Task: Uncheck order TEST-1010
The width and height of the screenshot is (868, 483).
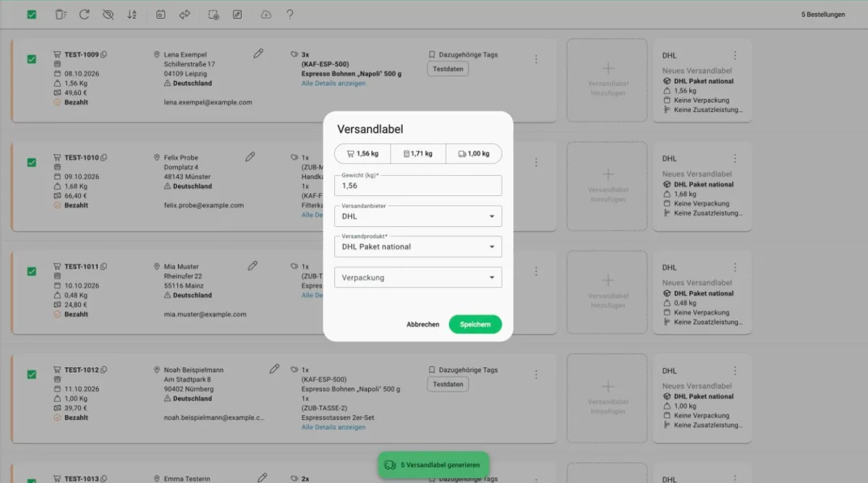Action: click(x=32, y=163)
